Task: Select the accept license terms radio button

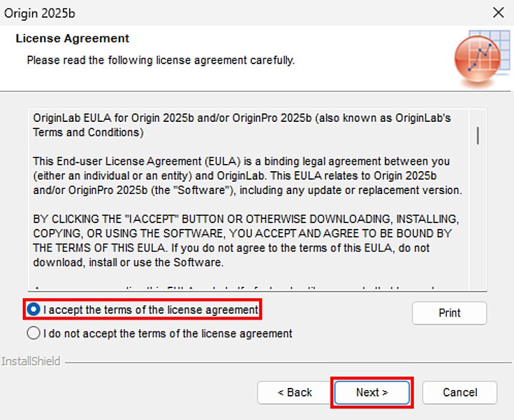Action: (x=34, y=310)
